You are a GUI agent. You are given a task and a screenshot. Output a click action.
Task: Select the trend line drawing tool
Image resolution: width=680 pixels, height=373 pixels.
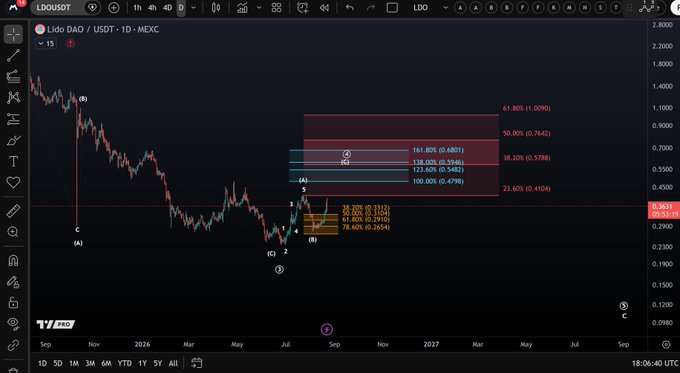tap(13, 55)
